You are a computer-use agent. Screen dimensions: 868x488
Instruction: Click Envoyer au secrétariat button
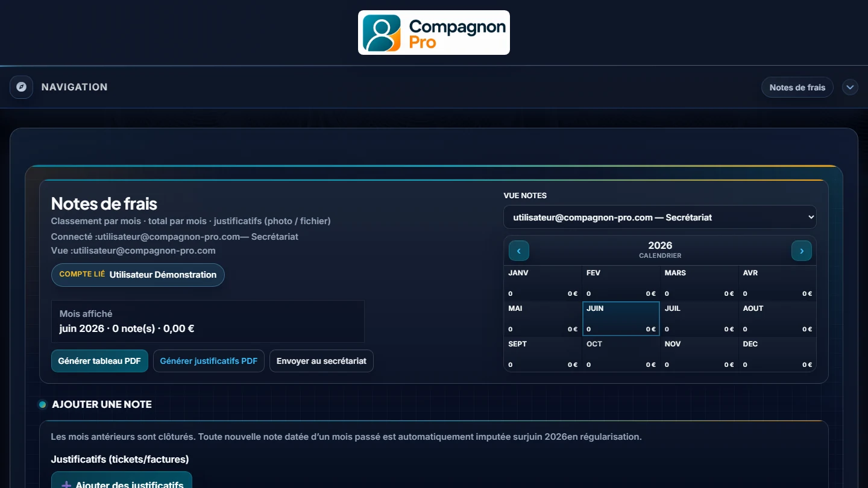click(x=321, y=361)
